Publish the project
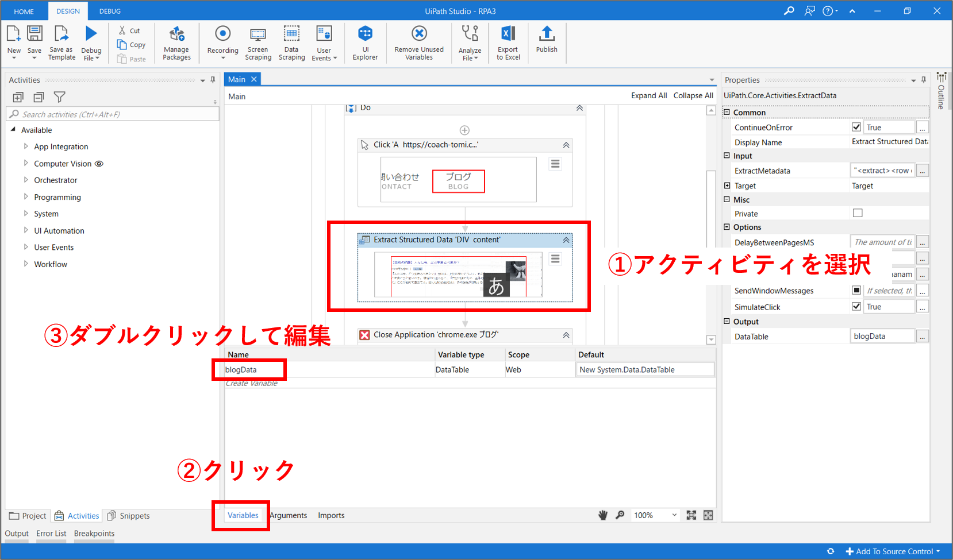The height and width of the screenshot is (560, 953). (x=547, y=34)
